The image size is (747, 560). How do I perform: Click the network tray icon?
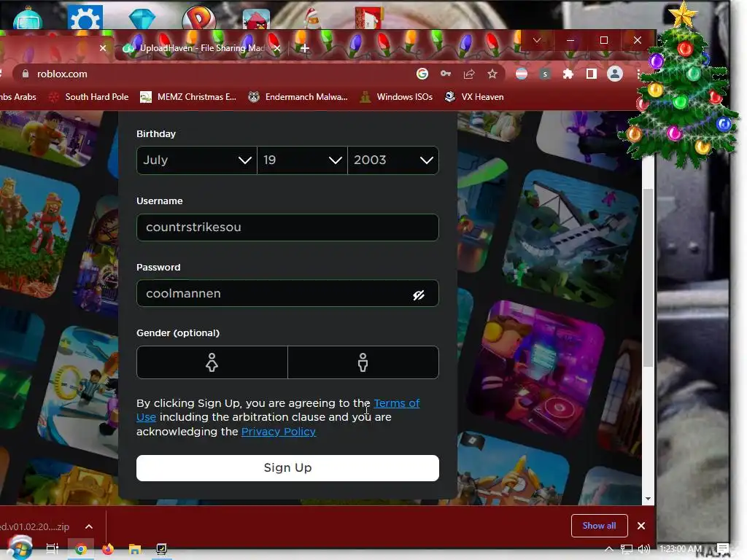tap(627, 549)
